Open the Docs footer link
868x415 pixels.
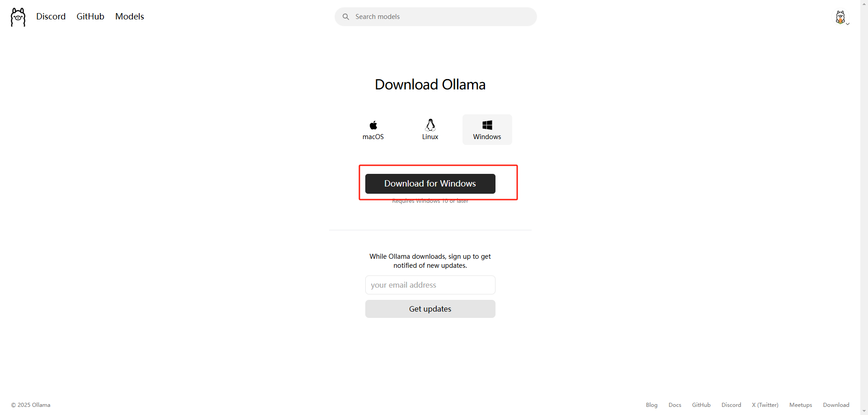[x=675, y=405]
